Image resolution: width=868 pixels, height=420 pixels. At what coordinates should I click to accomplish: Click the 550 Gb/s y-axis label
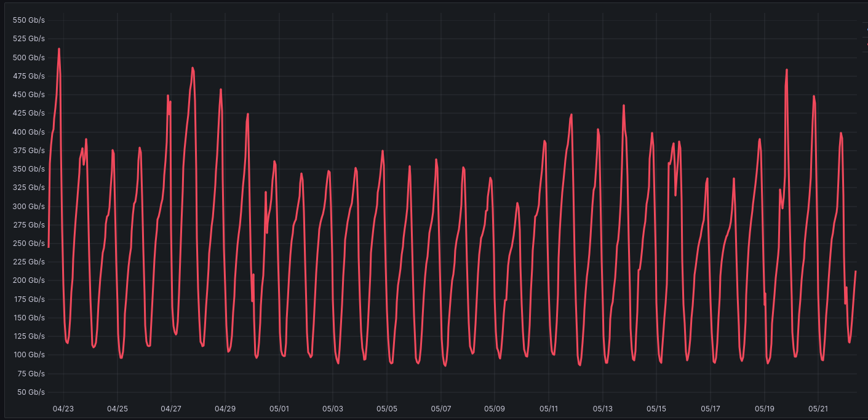(29, 20)
